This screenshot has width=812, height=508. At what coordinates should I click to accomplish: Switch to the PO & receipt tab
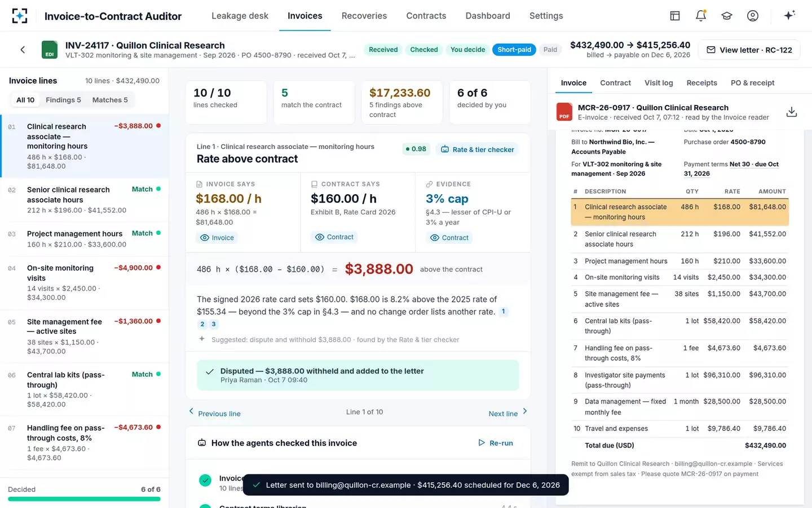click(x=752, y=83)
